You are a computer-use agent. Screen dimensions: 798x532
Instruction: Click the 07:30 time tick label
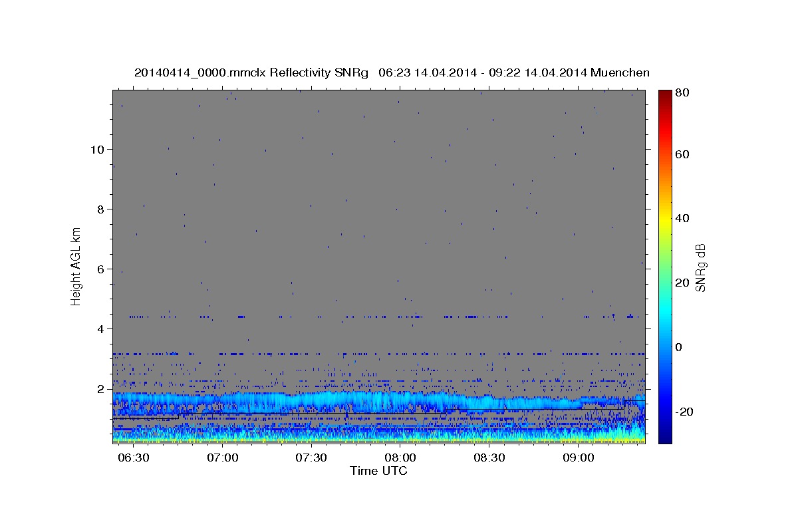pyautogui.click(x=311, y=458)
